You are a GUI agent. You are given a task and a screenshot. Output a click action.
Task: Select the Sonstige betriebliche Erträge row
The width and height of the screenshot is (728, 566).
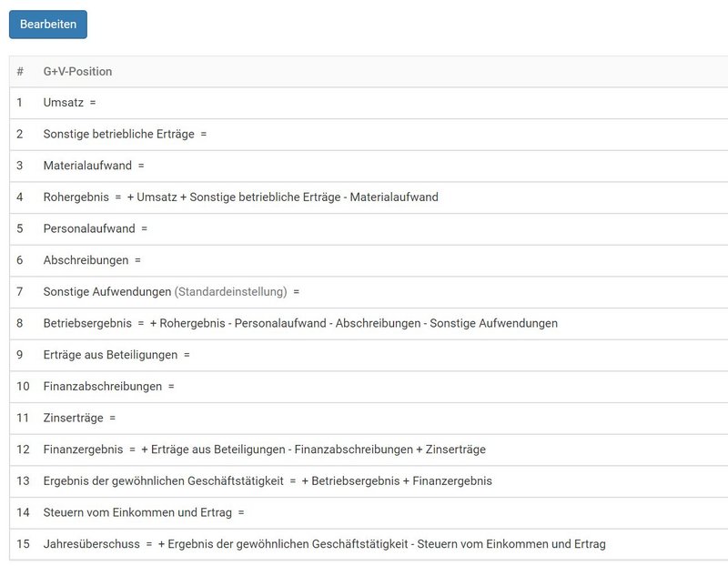click(x=125, y=134)
